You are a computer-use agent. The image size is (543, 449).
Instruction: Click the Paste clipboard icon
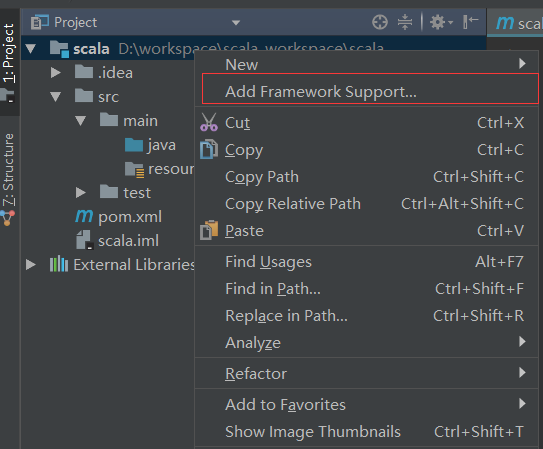click(209, 231)
